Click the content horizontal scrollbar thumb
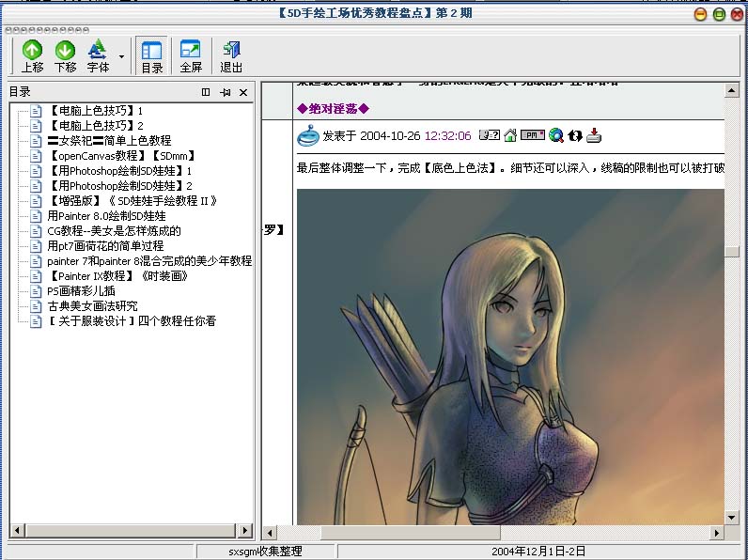Image resolution: width=748 pixels, height=560 pixels. click(411, 533)
